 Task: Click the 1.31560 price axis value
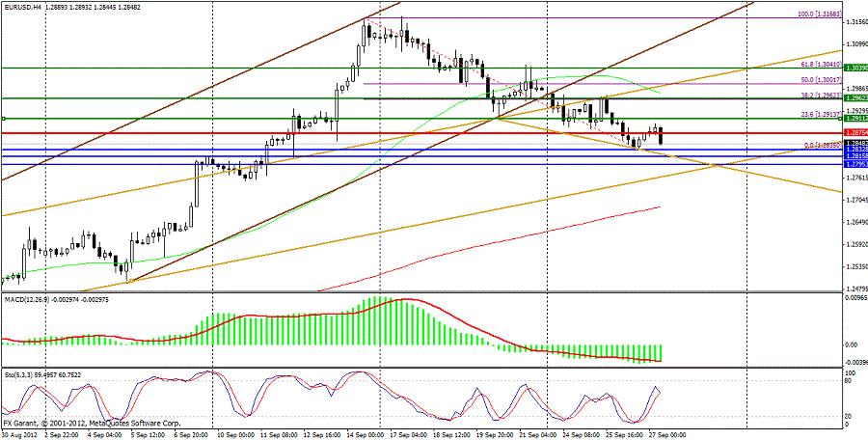pos(856,22)
